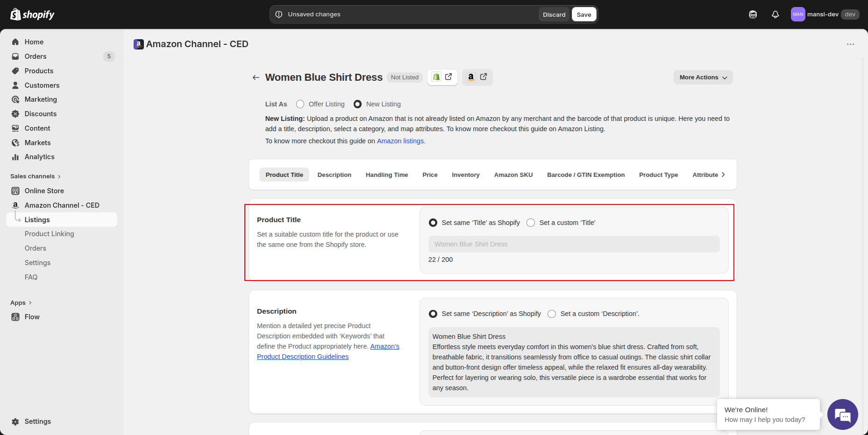The height and width of the screenshot is (435, 868).
Task: Switch to the Inventory tab
Action: (466, 175)
